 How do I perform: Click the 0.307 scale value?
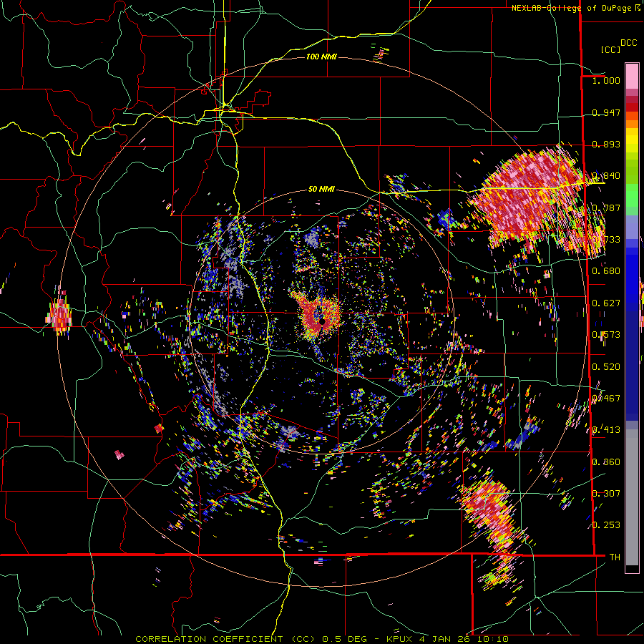point(606,494)
